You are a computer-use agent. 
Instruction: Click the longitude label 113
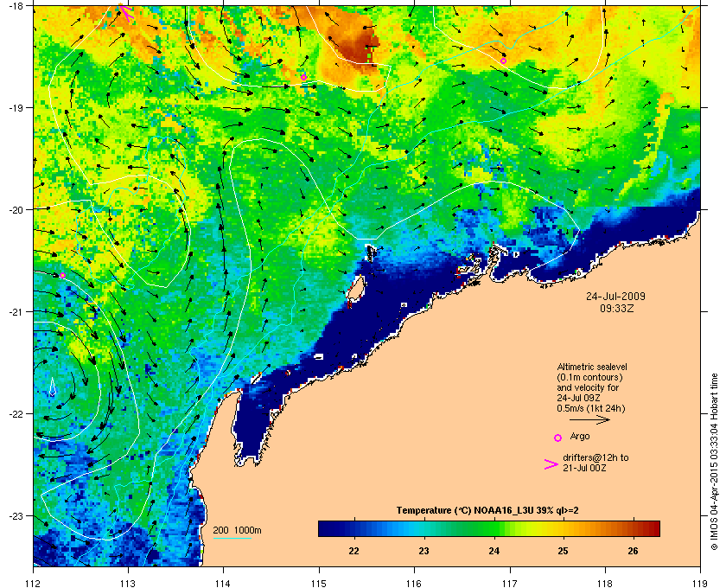pos(128,583)
